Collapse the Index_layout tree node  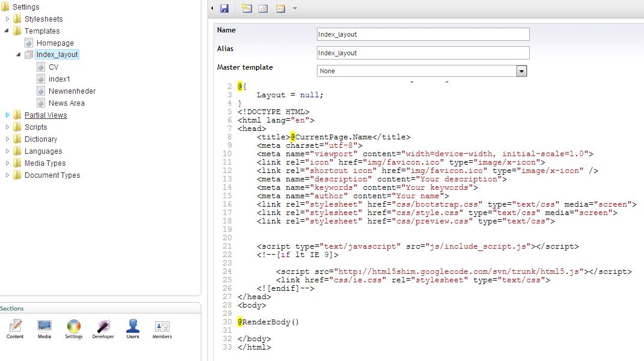point(19,55)
